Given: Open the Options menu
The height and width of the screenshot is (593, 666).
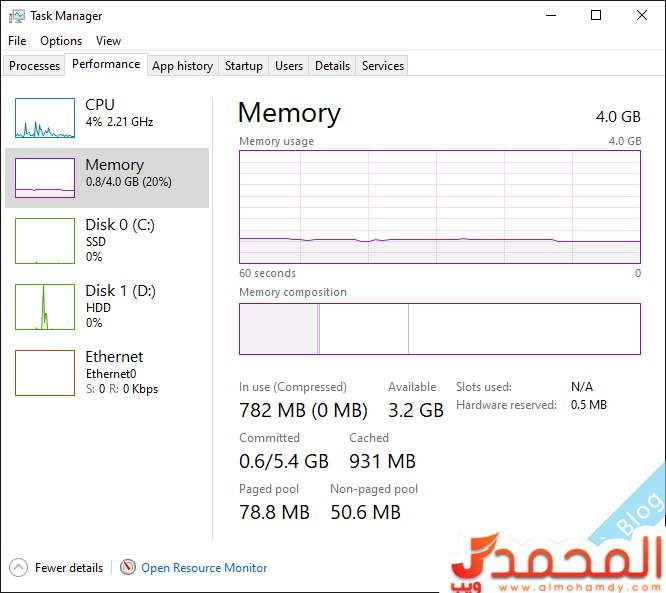Looking at the screenshot, I should click(61, 41).
